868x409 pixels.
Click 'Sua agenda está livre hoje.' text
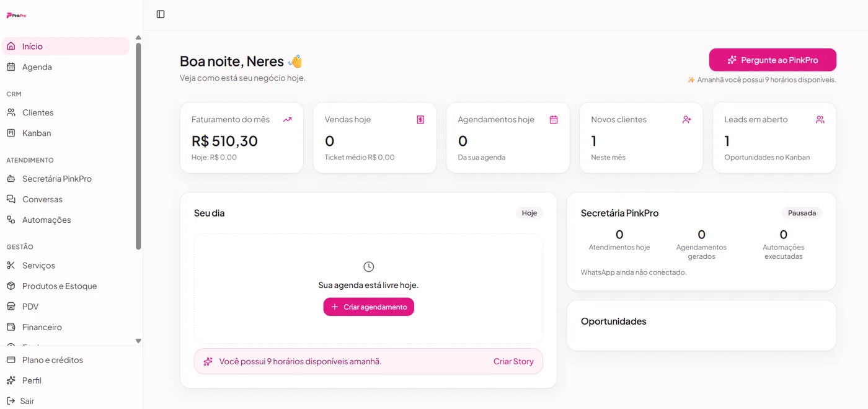point(368,285)
